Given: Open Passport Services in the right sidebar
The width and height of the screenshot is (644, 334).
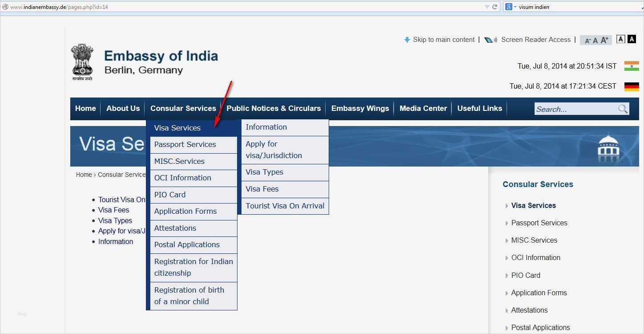Looking at the screenshot, I should click(539, 223).
